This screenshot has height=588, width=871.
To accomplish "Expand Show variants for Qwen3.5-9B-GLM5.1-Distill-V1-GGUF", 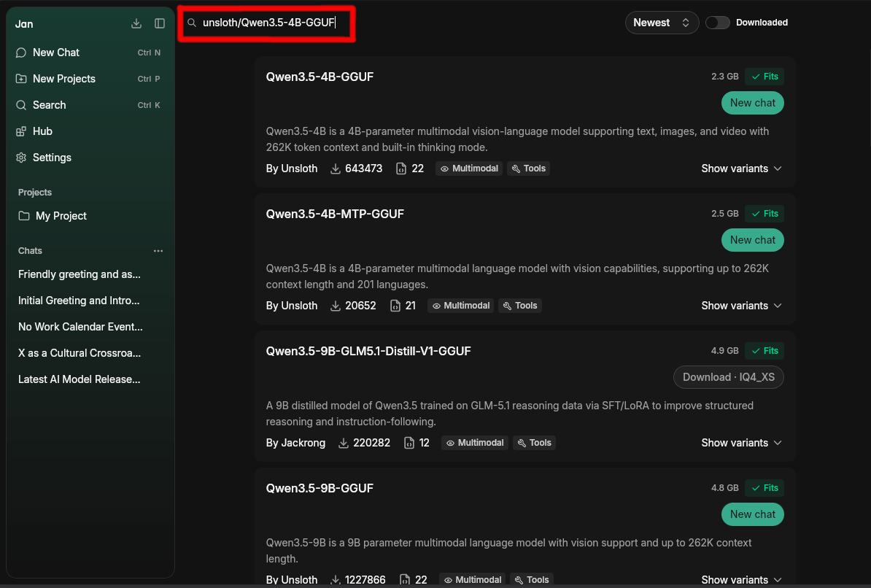I will coord(741,443).
